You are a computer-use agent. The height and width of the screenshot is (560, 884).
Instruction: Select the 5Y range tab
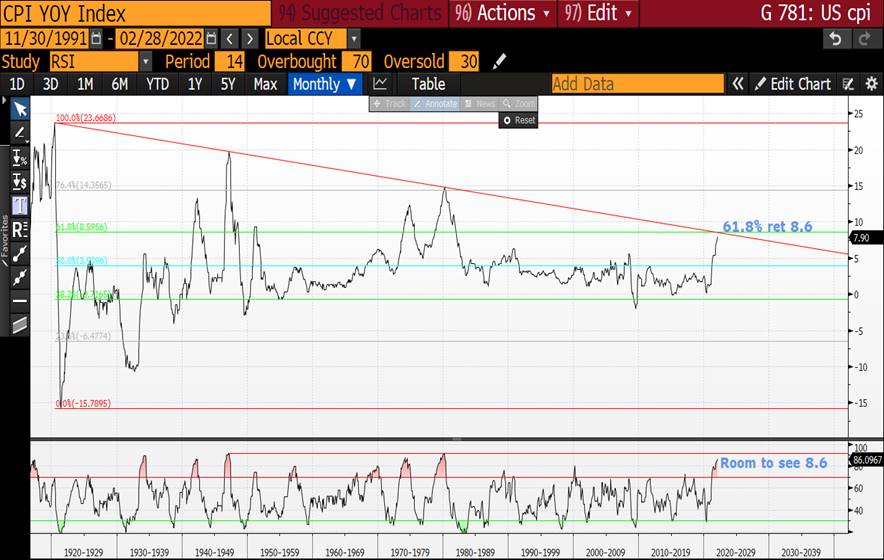click(x=228, y=84)
